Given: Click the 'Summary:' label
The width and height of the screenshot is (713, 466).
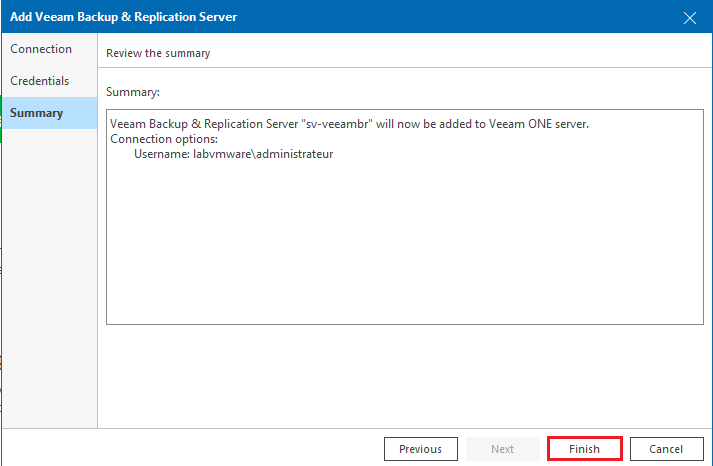Looking at the screenshot, I should pyautogui.click(x=133, y=92).
